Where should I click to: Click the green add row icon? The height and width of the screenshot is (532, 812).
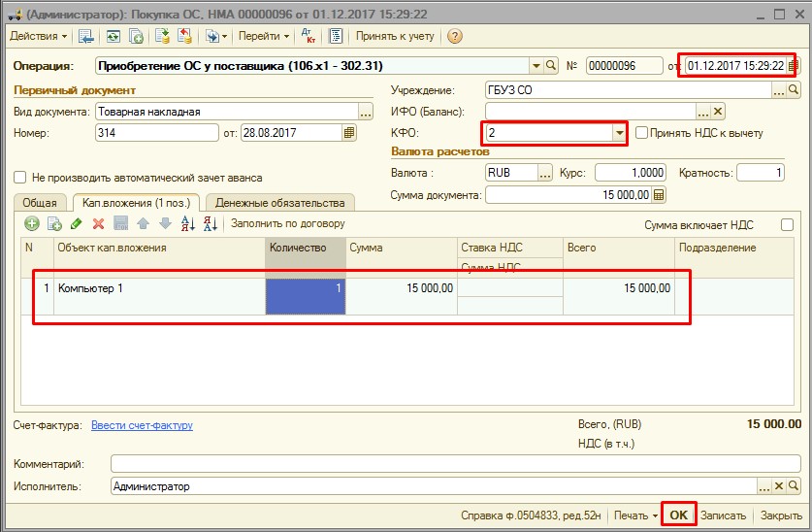click(x=30, y=224)
